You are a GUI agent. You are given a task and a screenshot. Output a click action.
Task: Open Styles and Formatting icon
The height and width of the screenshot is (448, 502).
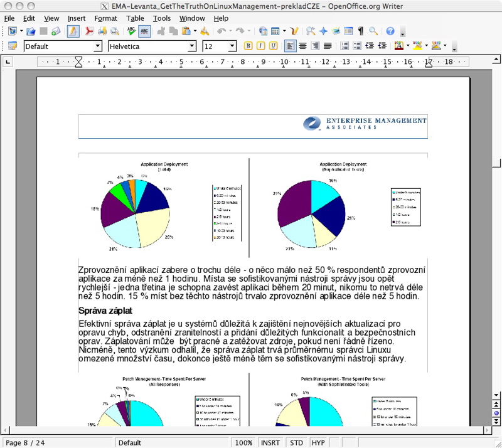pos(13,46)
